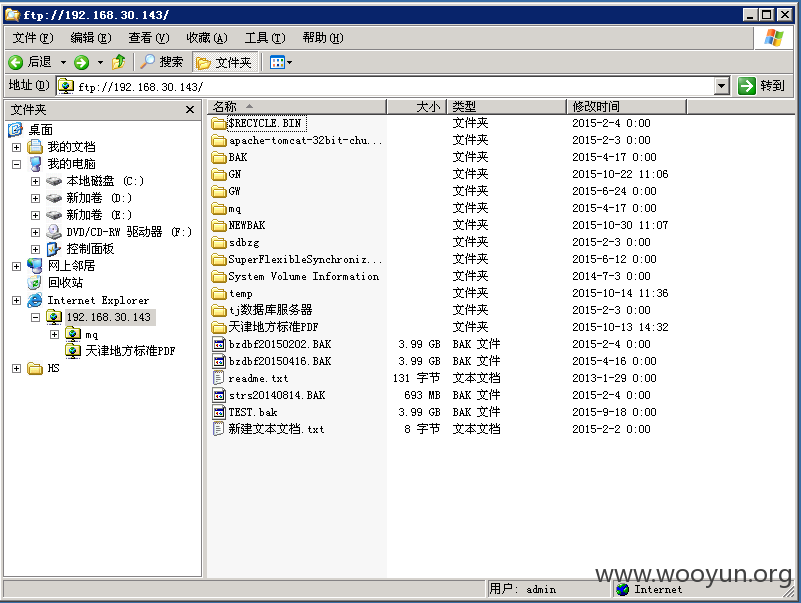The height and width of the screenshot is (603, 801).
Task: Open the 编辑(E) menu
Action: pyautogui.click(x=90, y=38)
